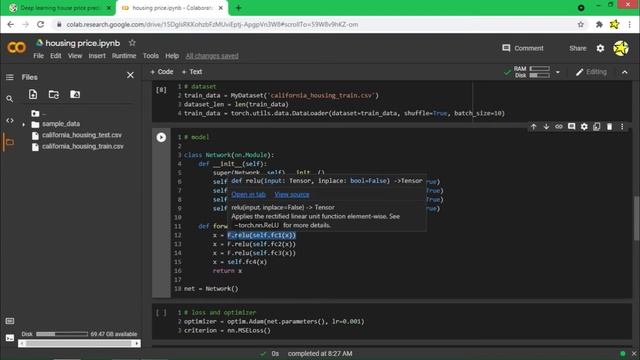Screen dimensions: 640x360
Task: Copy link to the cell
Action: pyautogui.click(x=559, y=127)
